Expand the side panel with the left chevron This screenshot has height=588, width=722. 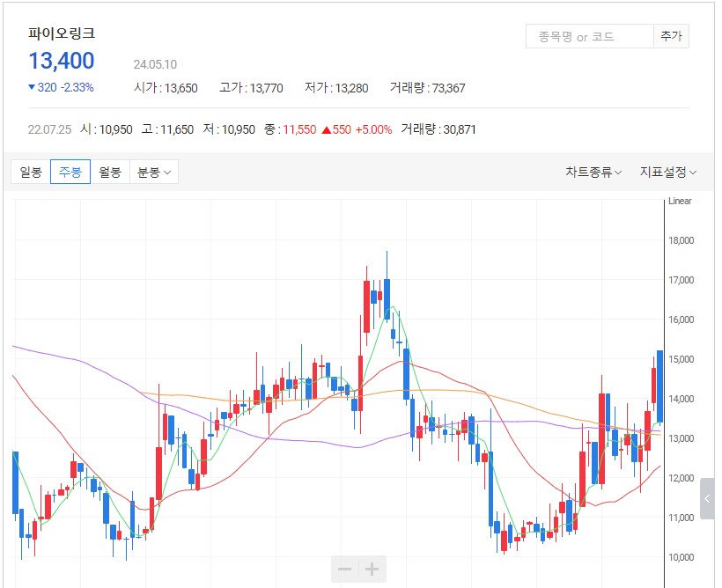(708, 499)
